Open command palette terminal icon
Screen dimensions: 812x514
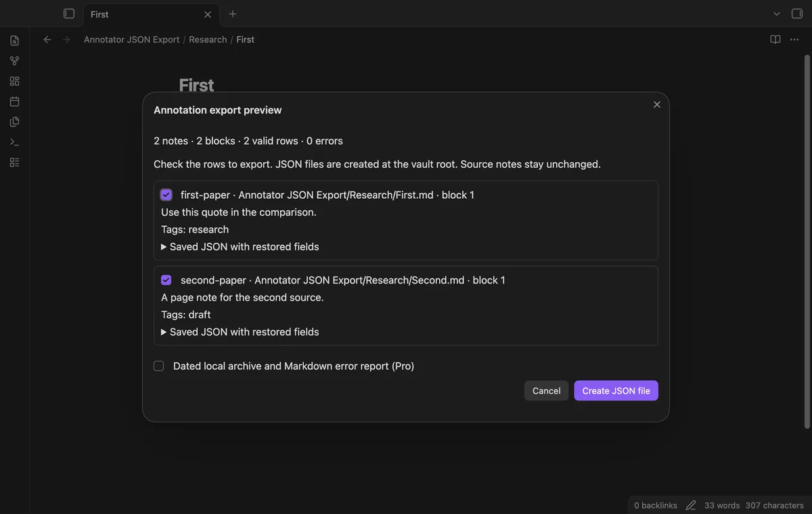pos(14,142)
